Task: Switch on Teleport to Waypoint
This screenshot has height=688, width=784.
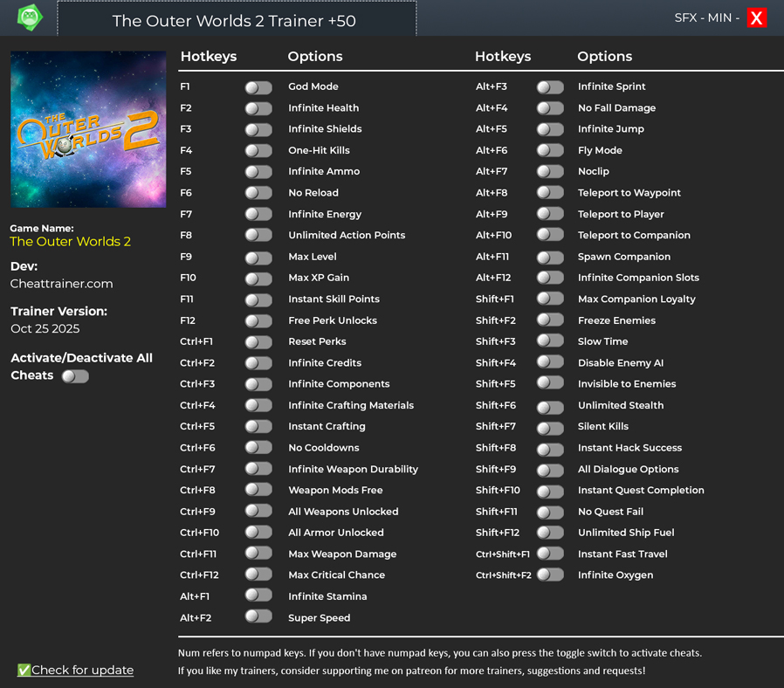Action: tap(550, 193)
